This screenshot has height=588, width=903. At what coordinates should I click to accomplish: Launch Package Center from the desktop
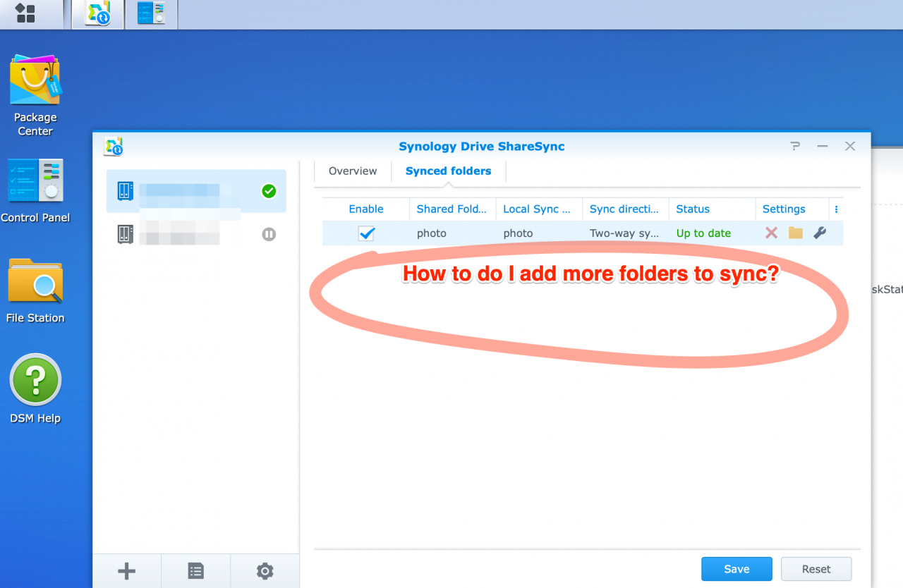click(x=35, y=78)
